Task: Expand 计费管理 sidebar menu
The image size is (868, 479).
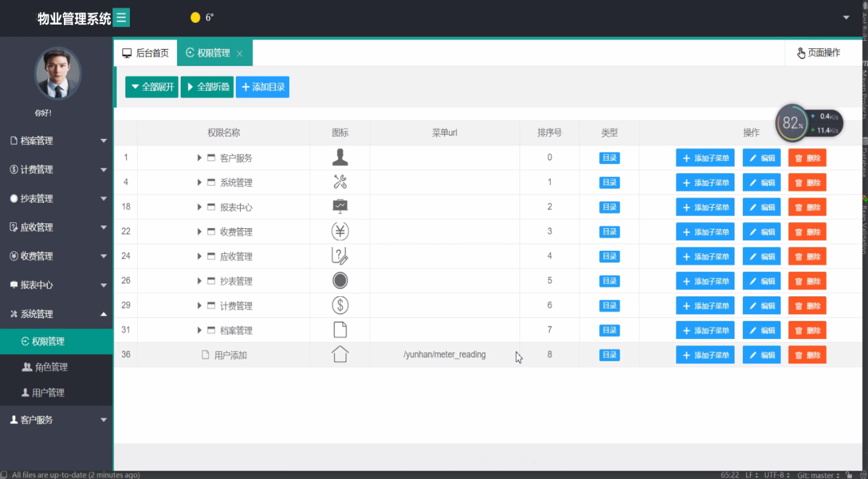Action: (x=56, y=169)
